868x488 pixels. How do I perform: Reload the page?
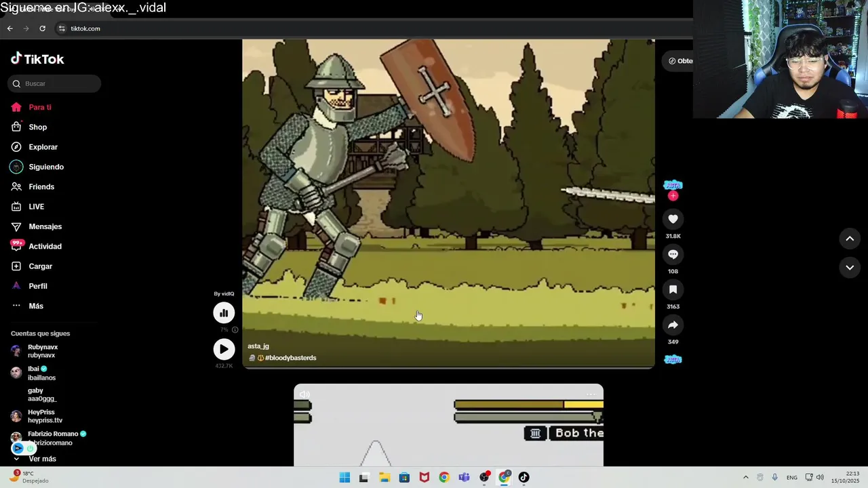tap(43, 28)
